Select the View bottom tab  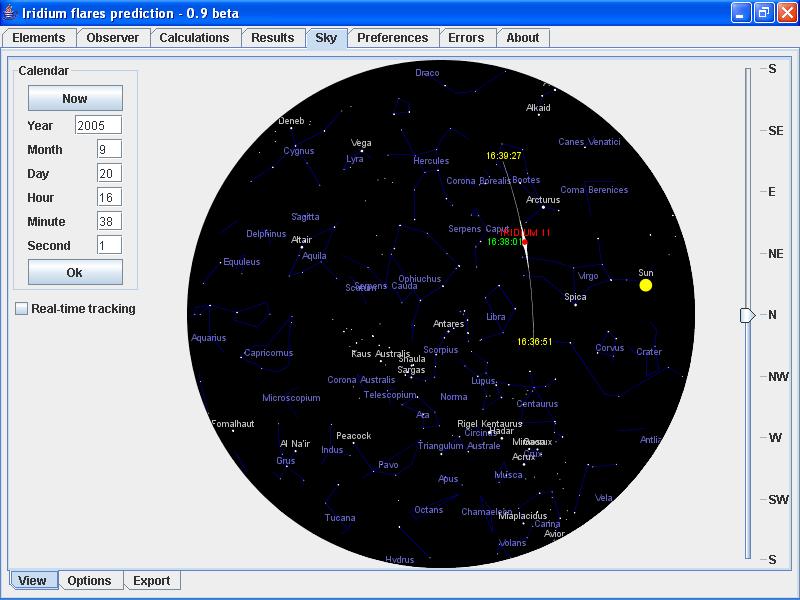point(33,581)
